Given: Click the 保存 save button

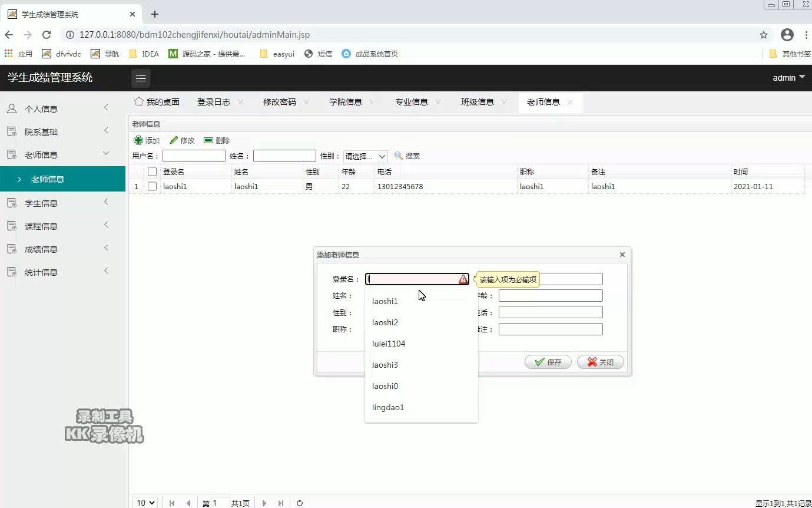Looking at the screenshot, I should click(x=548, y=362).
